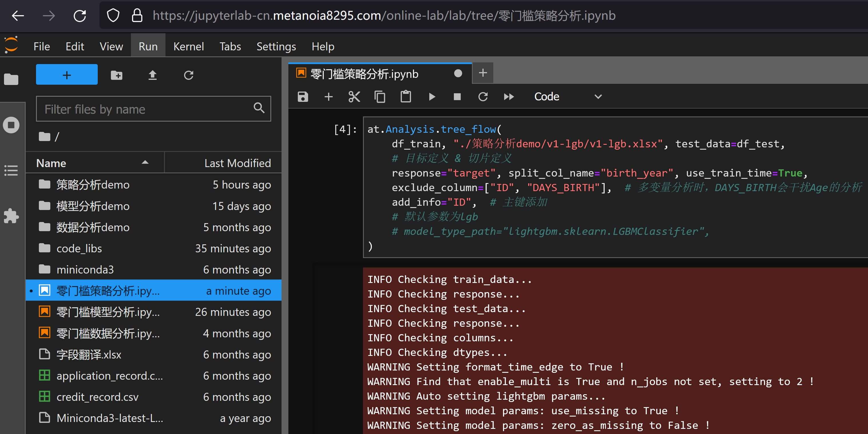Open the Settings menu
868x434 pixels.
pyautogui.click(x=276, y=47)
